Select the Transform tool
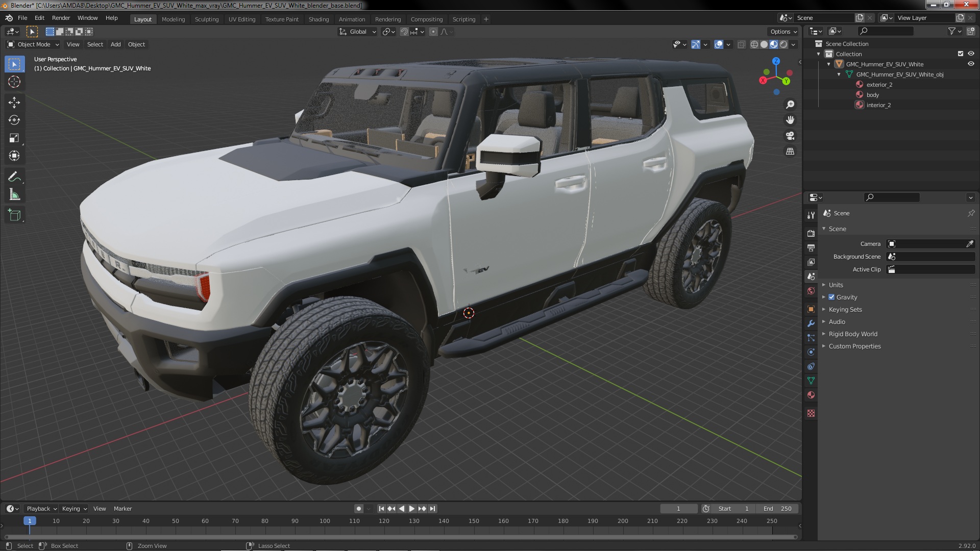 [x=14, y=156]
